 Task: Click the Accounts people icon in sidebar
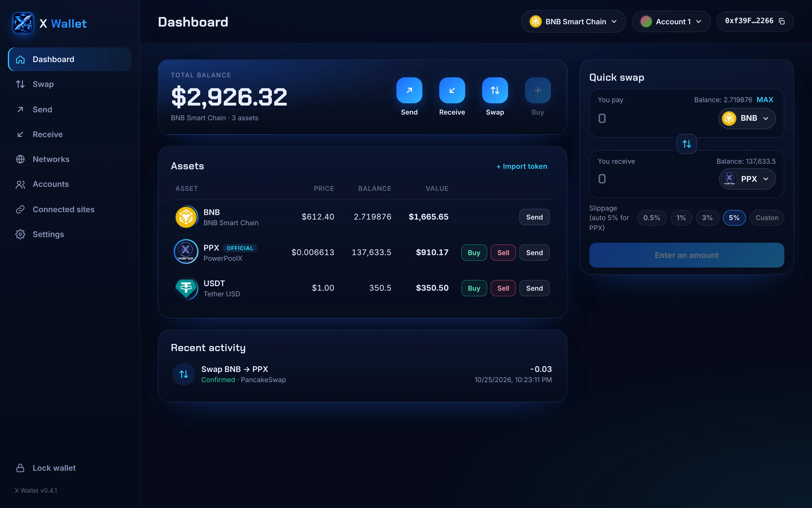[x=21, y=185]
